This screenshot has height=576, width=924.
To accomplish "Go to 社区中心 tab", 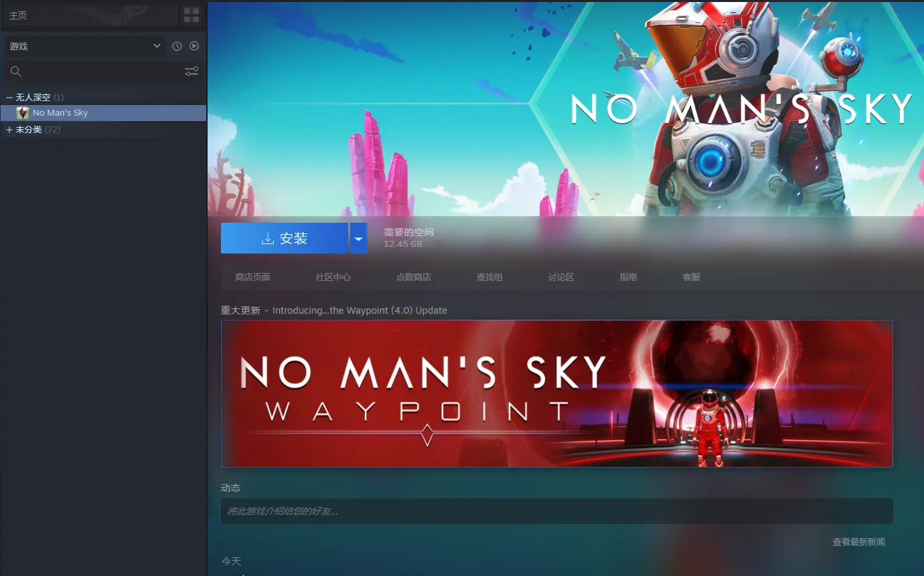I will coord(333,277).
